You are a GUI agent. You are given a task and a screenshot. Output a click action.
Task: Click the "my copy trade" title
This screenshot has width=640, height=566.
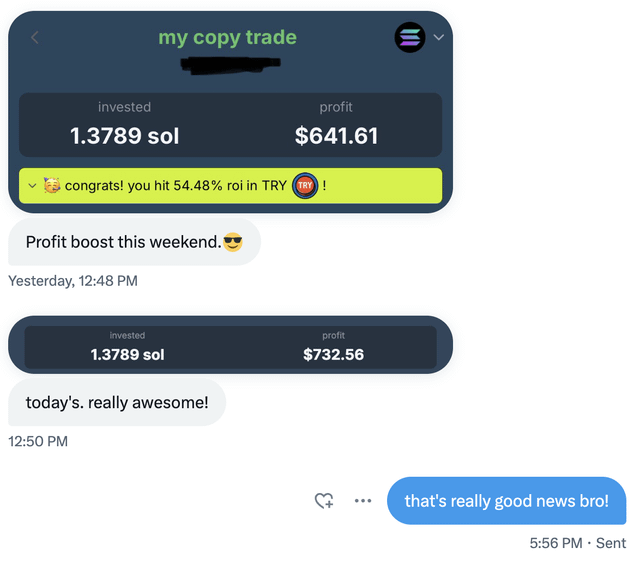[x=227, y=38]
